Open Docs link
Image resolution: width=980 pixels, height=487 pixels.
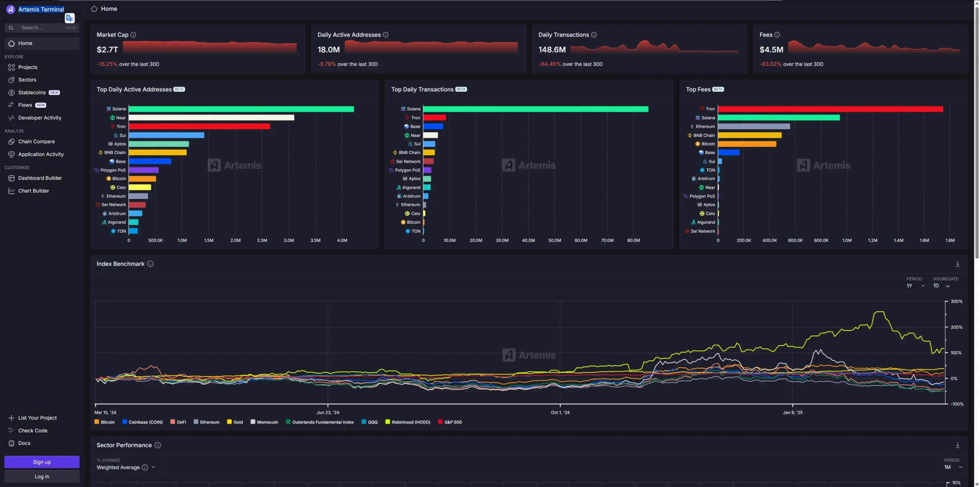click(24, 443)
